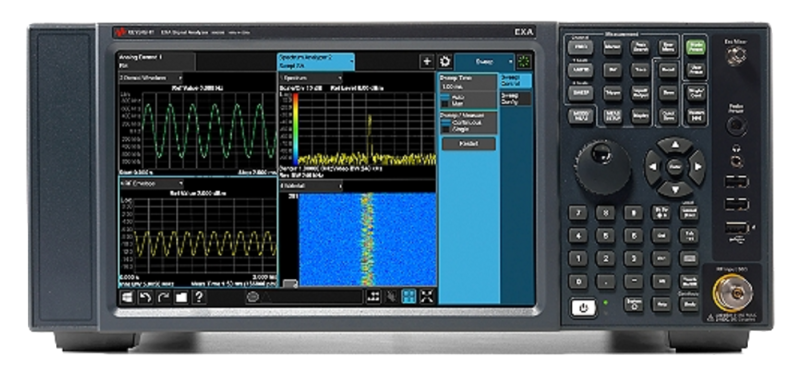Click the redo arrow icon
Viewport: 804px width, 375px height.
coord(164,297)
